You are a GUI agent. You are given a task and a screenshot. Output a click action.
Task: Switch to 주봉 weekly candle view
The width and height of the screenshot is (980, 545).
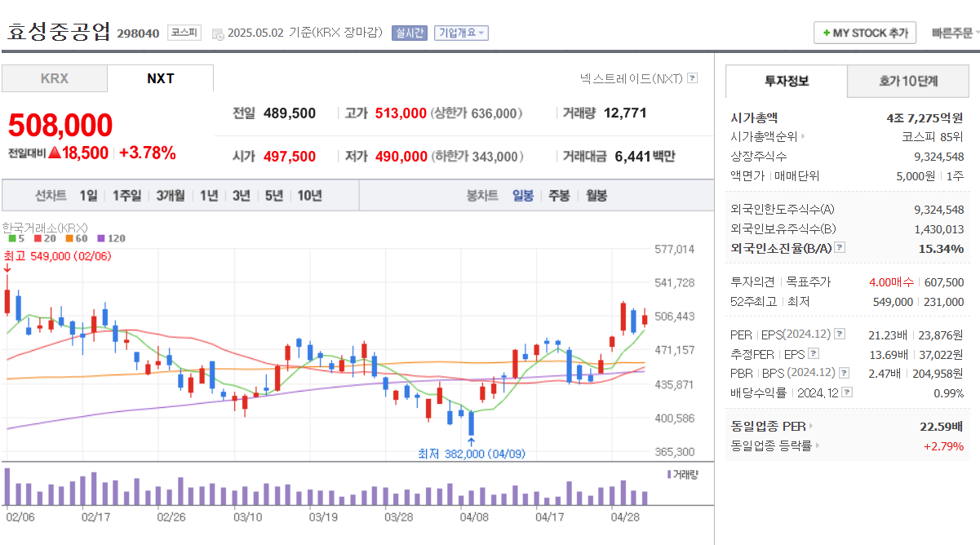click(x=558, y=195)
